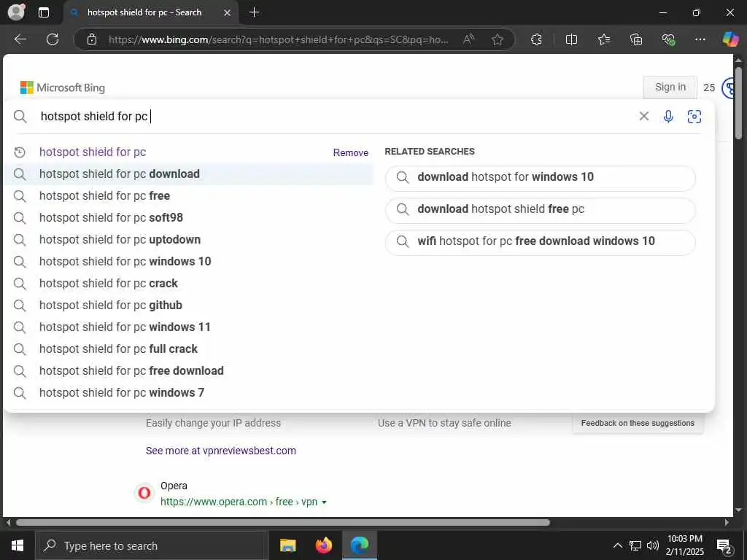Add this page to favorites
747x560 pixels.
[x=498, y=39]
